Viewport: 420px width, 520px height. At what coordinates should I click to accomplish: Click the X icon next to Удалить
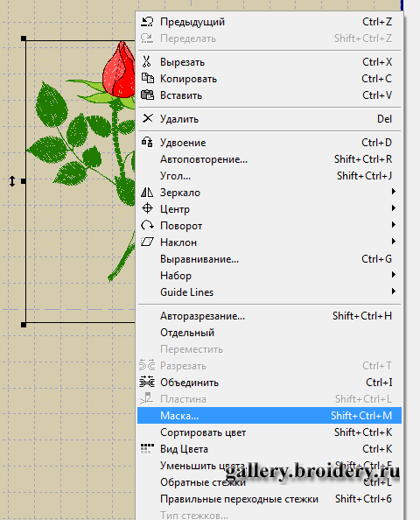click(148, 118)
